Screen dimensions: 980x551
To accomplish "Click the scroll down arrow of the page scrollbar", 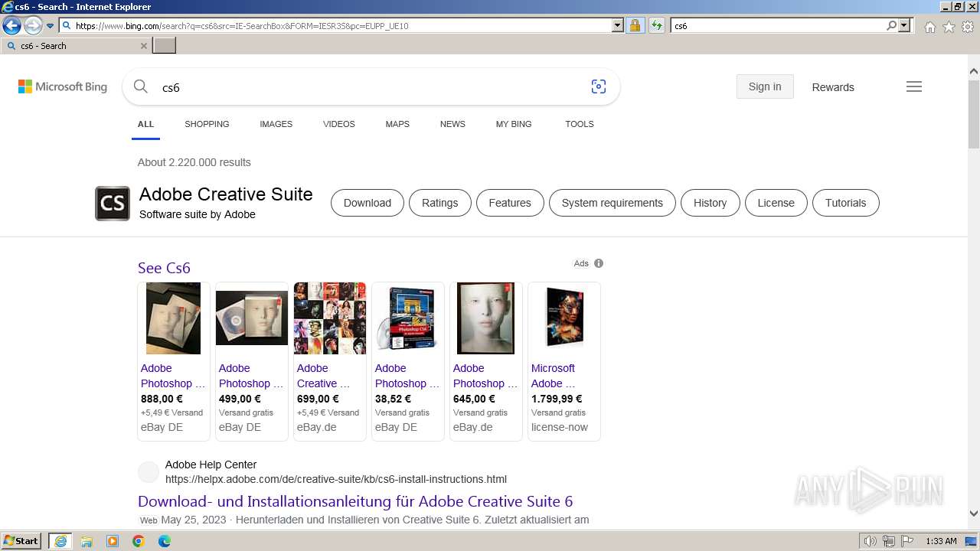I will click(974, 514).
